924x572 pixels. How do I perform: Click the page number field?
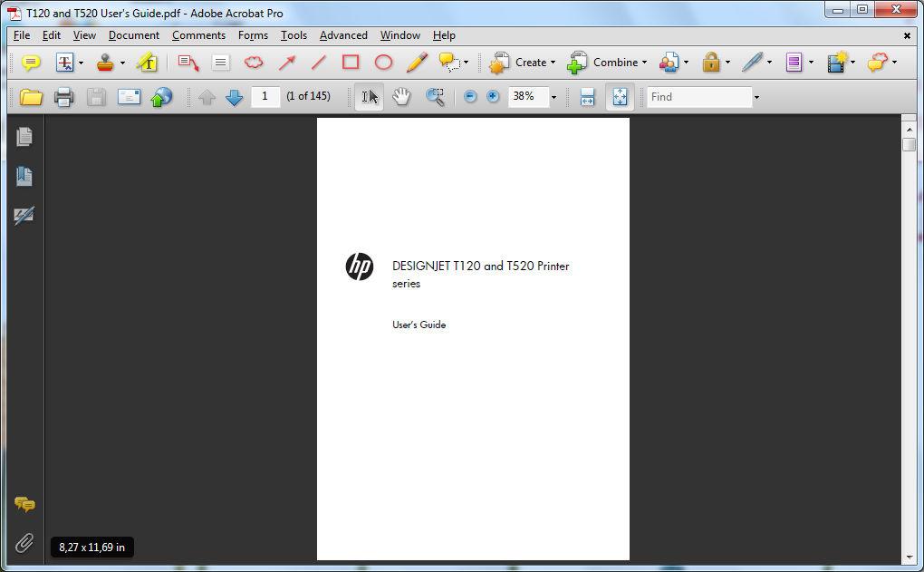point(265,96)
